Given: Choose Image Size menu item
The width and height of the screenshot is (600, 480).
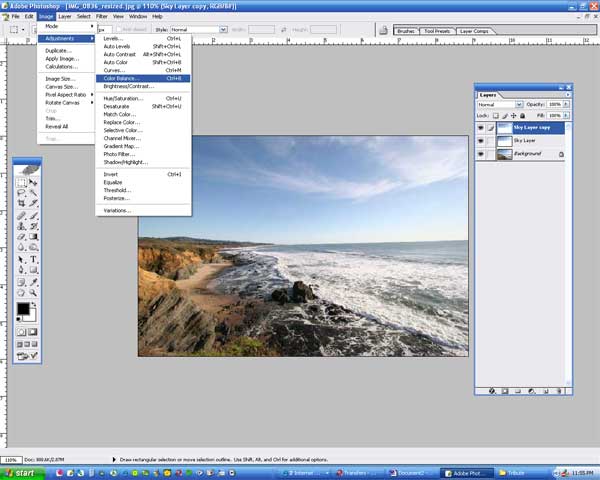Looking at the screenshot, I should coord(66,78).
